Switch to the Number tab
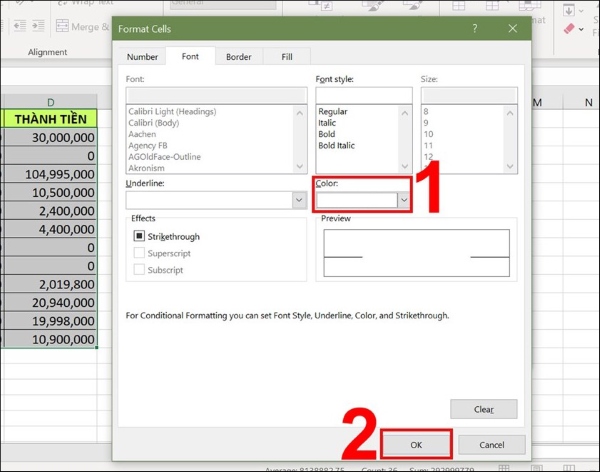This screenshot has width=600, height=472. coord(142,57)
